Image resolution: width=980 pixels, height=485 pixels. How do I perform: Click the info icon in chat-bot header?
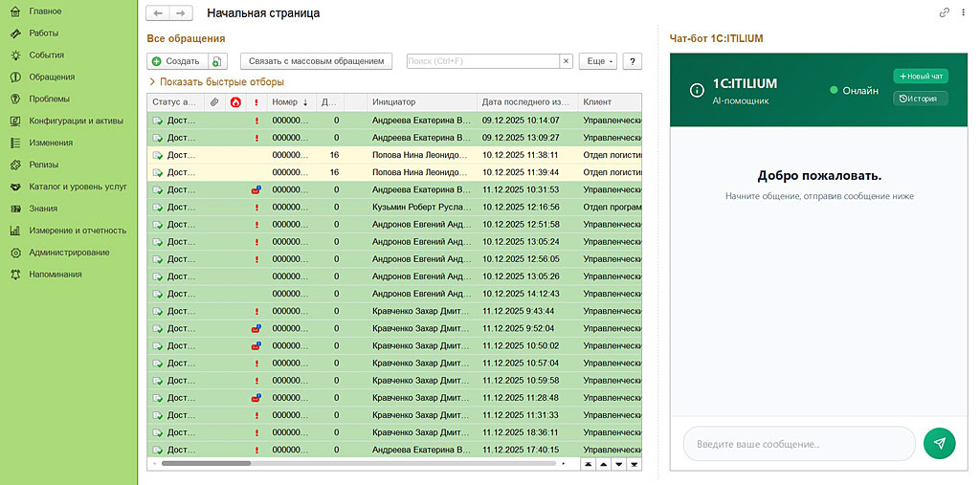(697, 91)
